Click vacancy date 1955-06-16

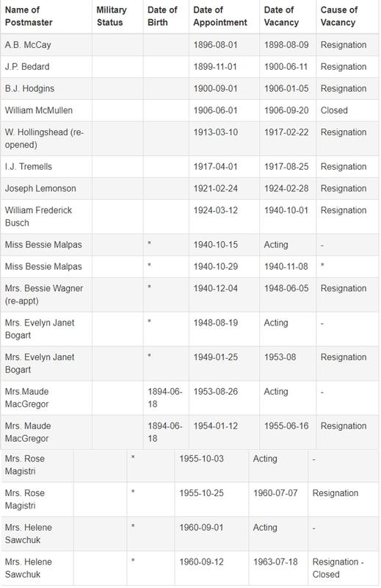pyautogui.click(x=286, y=426)
